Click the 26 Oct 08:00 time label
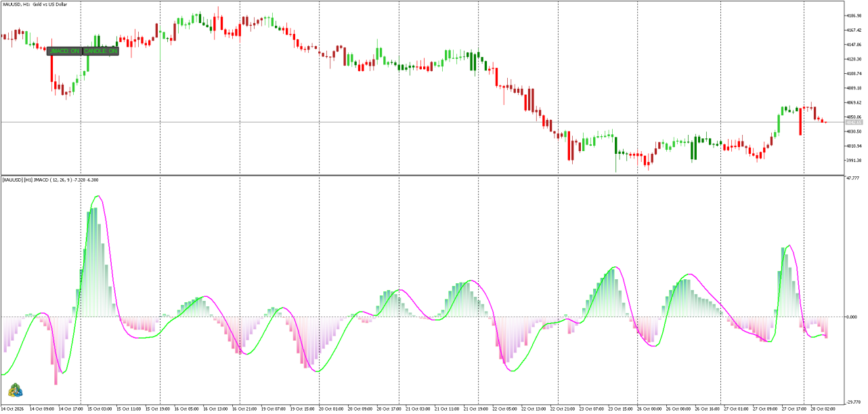 click(x=678, y=409)
